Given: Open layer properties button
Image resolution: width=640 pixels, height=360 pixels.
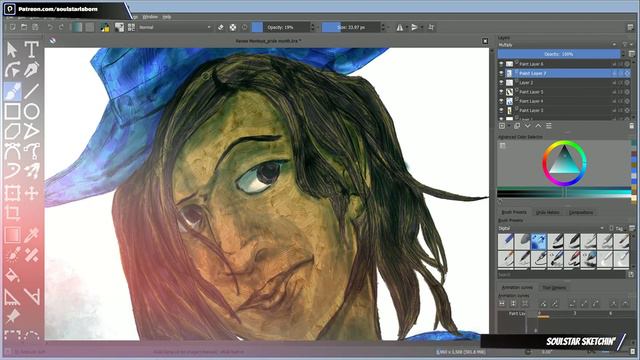Looking at the screenshot, I should pyautogui.click(x=549, y=126).
